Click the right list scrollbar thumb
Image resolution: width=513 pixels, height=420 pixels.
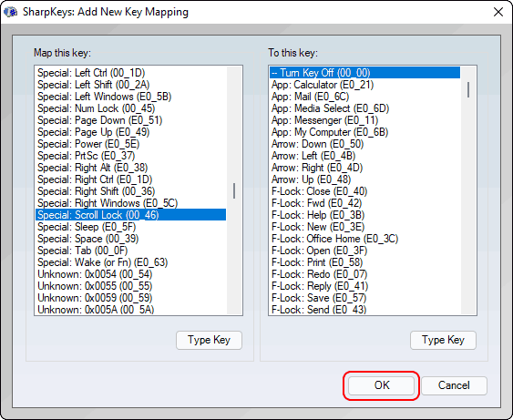coord(468,89)
